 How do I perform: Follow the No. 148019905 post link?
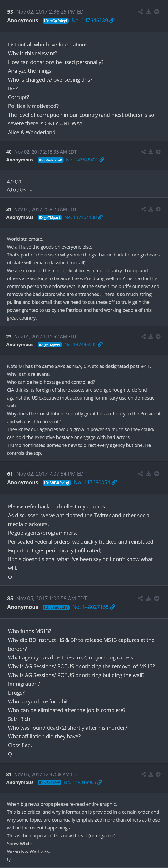pyautogui.click(x=80, y=782)
